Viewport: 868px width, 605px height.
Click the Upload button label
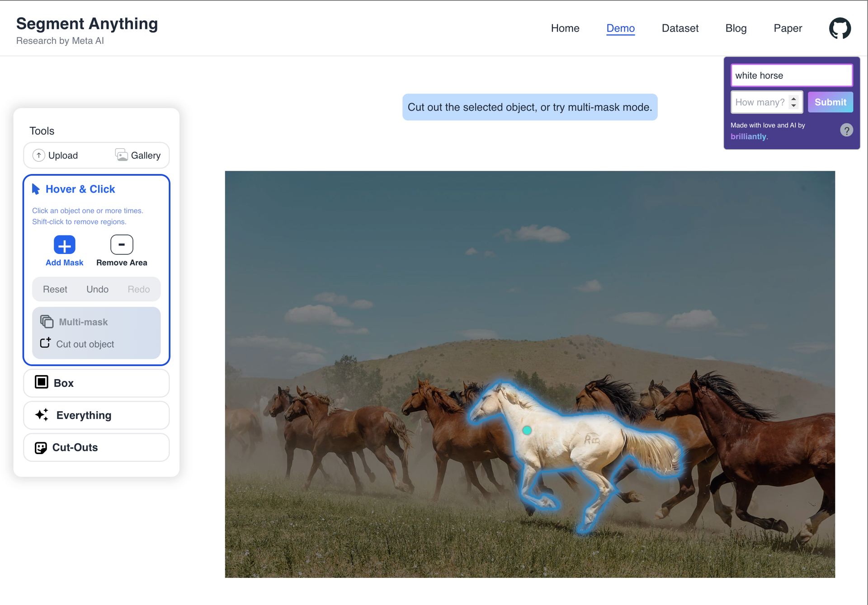63,155
